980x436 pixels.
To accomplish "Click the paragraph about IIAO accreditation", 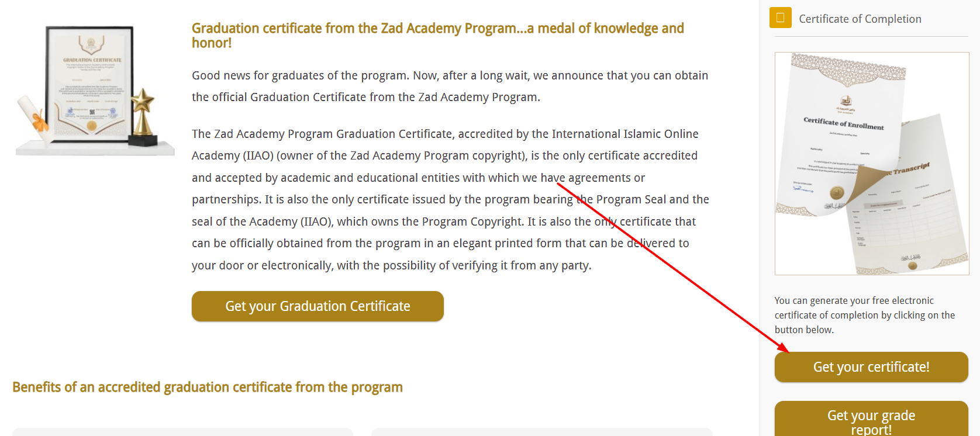I will [x=450, y=199].
